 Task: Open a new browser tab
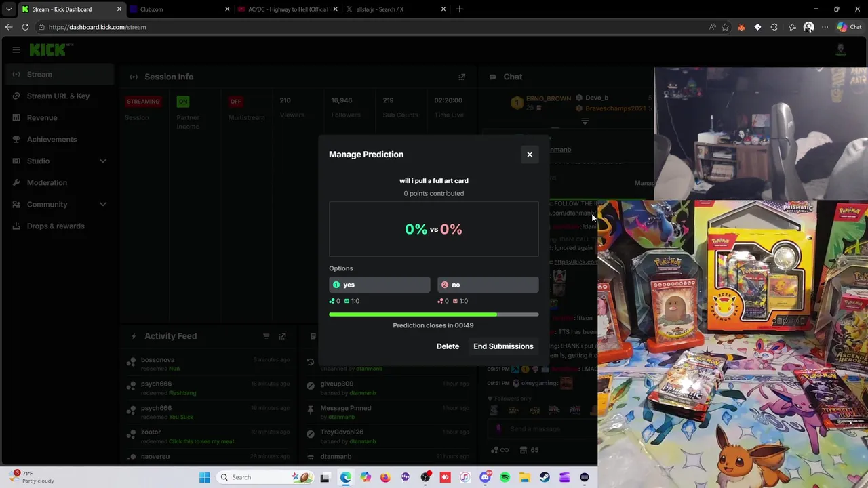tap(460, 9)
